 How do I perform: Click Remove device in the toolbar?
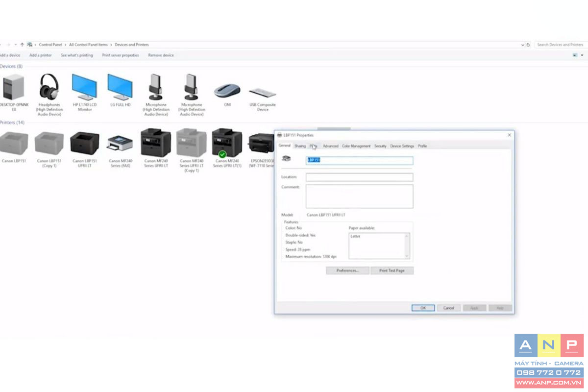tap(161, 55)
